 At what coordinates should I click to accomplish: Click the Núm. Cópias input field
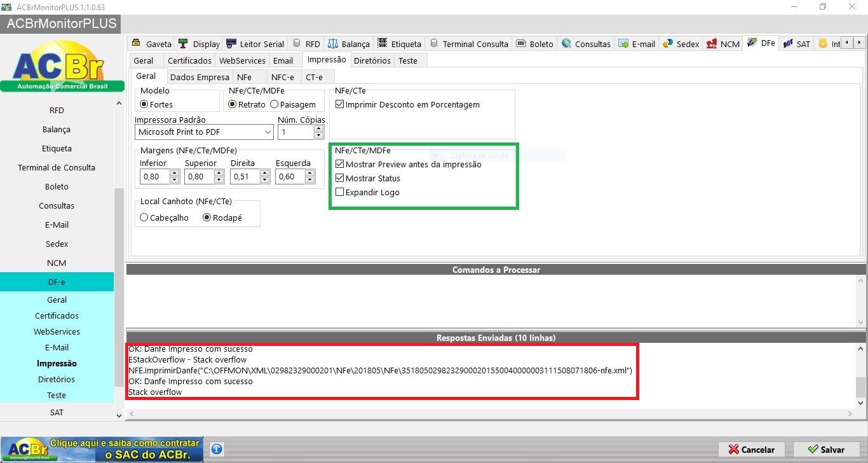click(x=295, y=132)
